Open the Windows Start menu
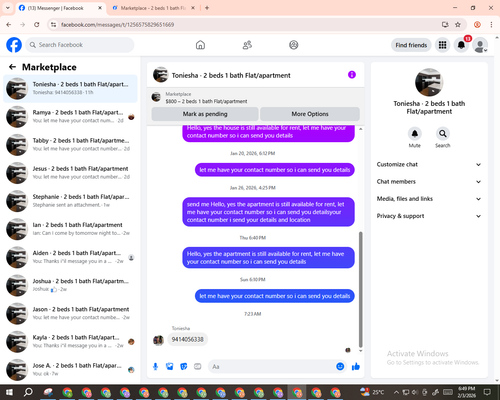Image resolution: width=500 pixels, height=400 pixels. point(9,392)
